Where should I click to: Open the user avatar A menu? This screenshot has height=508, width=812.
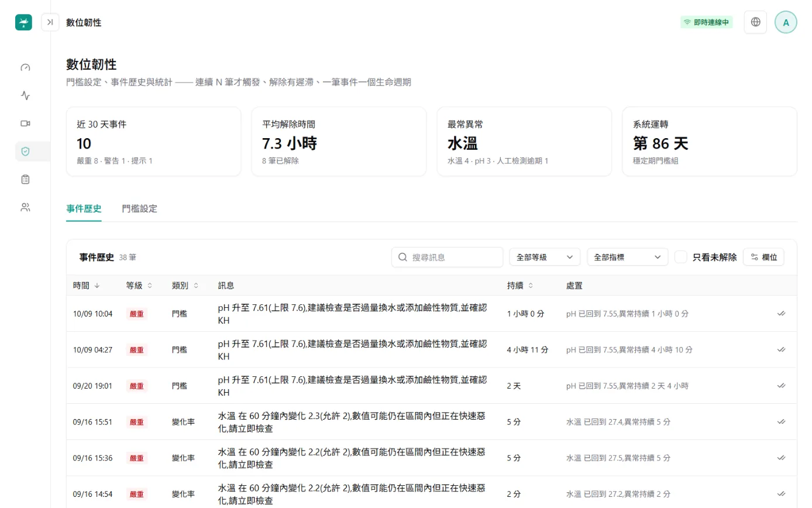[x=786, y=22]
